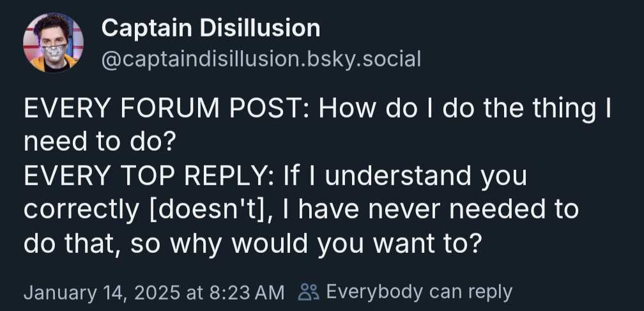Click the silver face mask in avatar
The image size is (644, 311).
(55, 54)
